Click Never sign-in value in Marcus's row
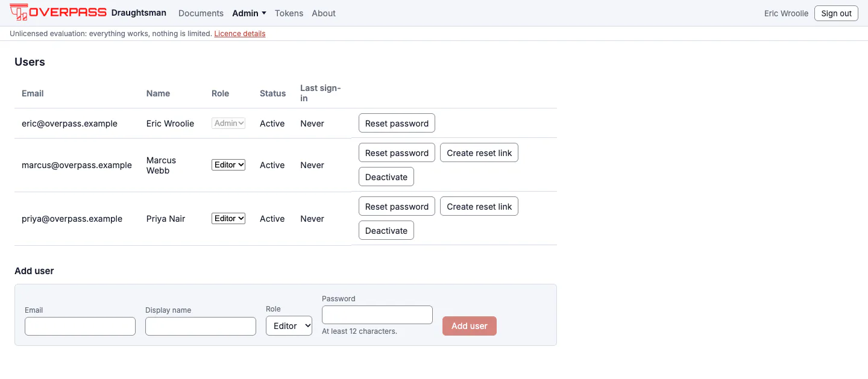This screenshot has height=379, width=868. click(312, 165)
